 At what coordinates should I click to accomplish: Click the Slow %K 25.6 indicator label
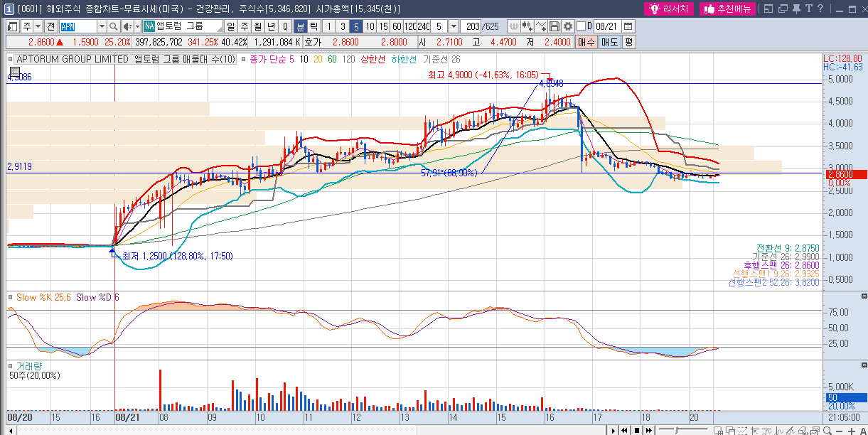tap(43, 296)
